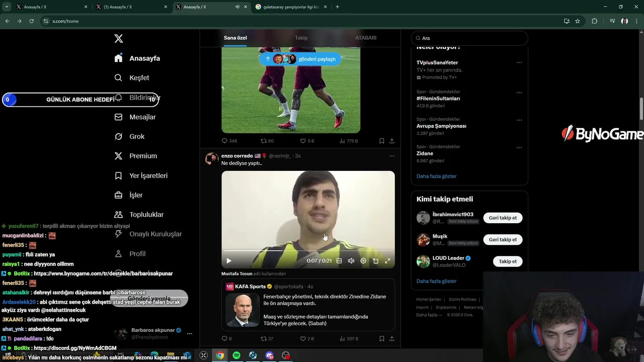Screen dimensions: 644x362
Task: Bookmark this page star icon
Action: (x=578, y=21)
